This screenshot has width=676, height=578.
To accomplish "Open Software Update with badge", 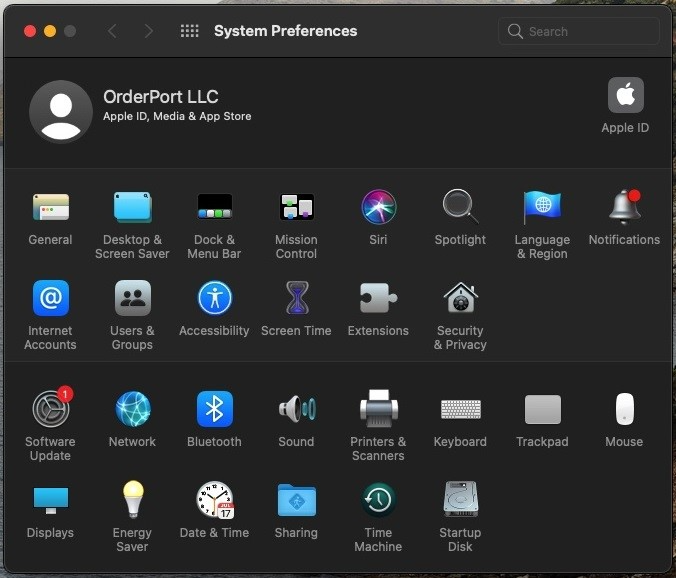I will (x=51, y=409).
